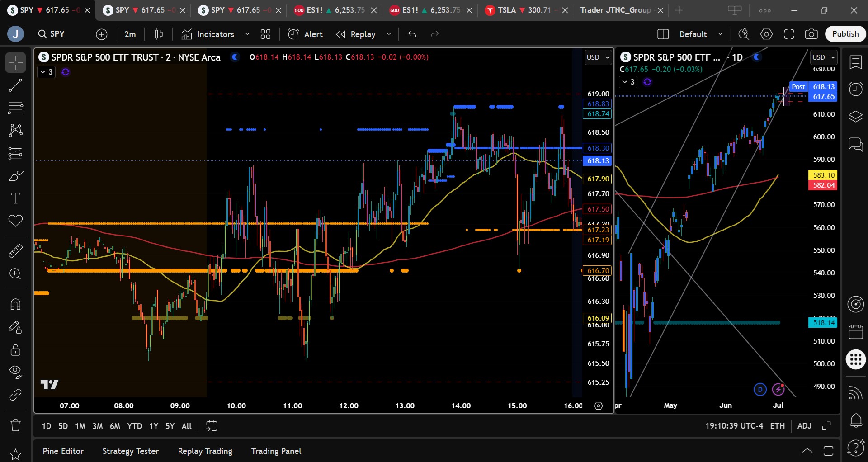Expand the Indicators favorites dropdown arrow
This screenshot has height=462, width=868.
247,34
